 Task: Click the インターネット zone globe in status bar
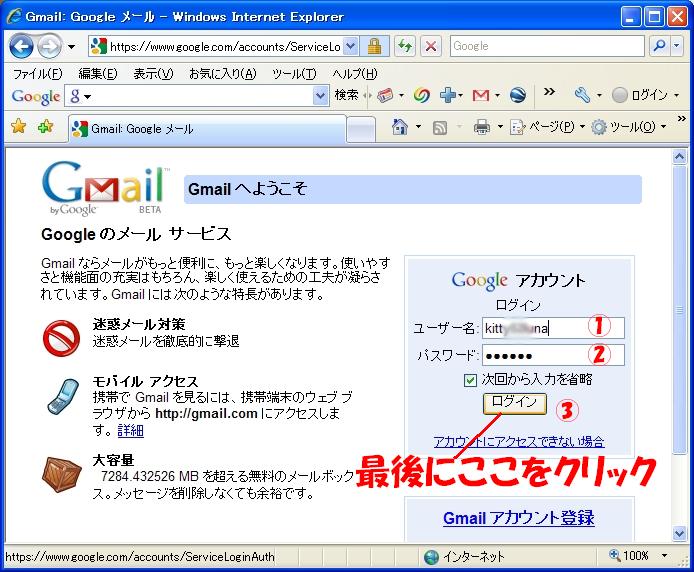(432, 557)
